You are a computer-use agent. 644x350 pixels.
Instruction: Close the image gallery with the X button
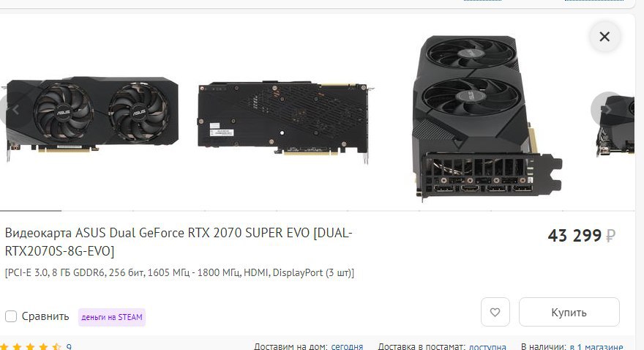(x=604, y=37)
